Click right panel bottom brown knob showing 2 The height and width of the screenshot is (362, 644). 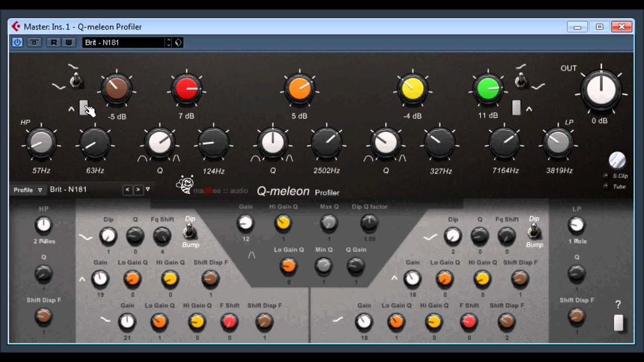click(x=507, y=321)
